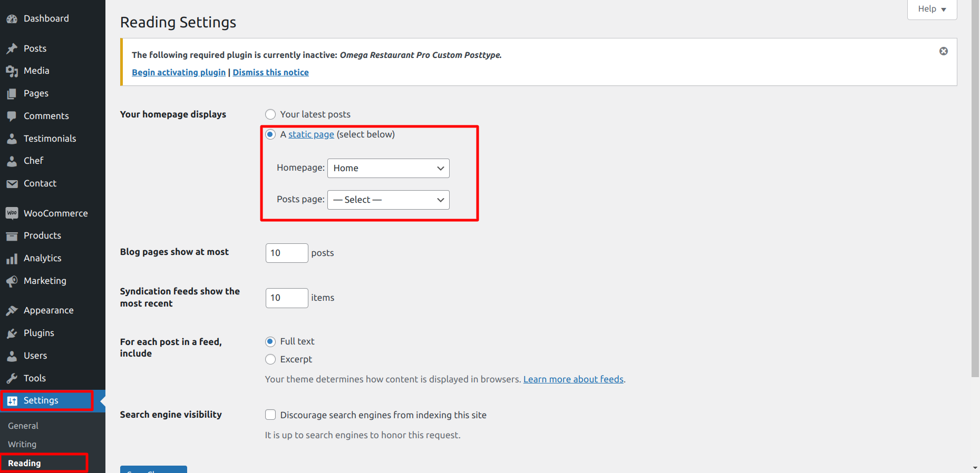Click the Blog pages posts number field
This screenshot has width=980, height=473.
click(x=286, y=253)
